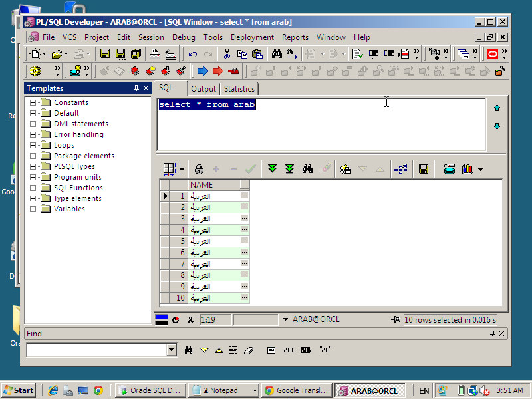Find data in results using binoculars icon
Screen dimensions: 532x399
[x=307, y=168]
